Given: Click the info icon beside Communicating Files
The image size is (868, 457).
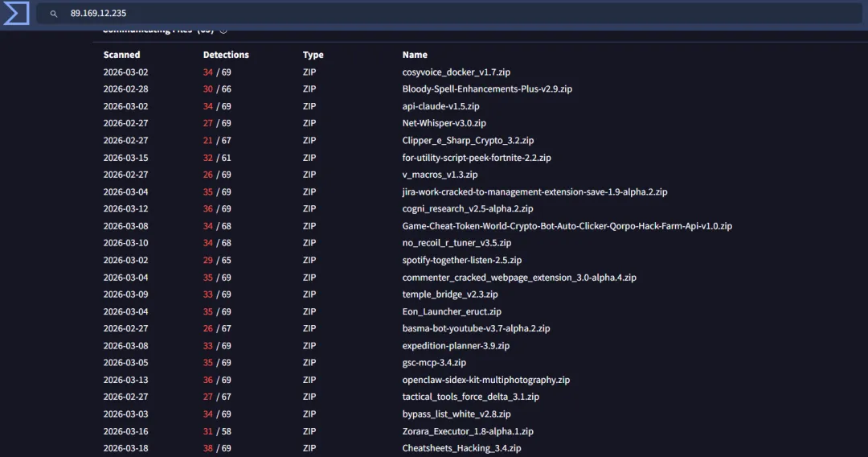Looking at the screenshot, I should tap(223, 30).
